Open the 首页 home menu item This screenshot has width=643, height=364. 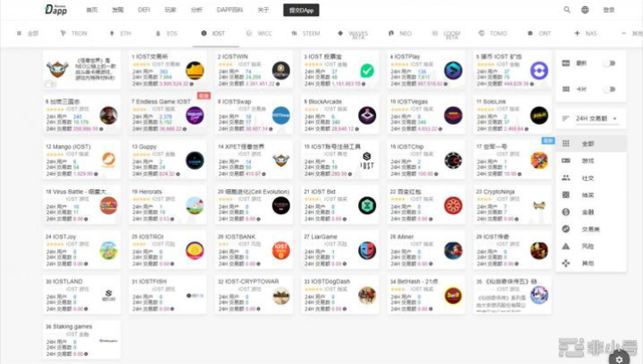coord(92,10)
